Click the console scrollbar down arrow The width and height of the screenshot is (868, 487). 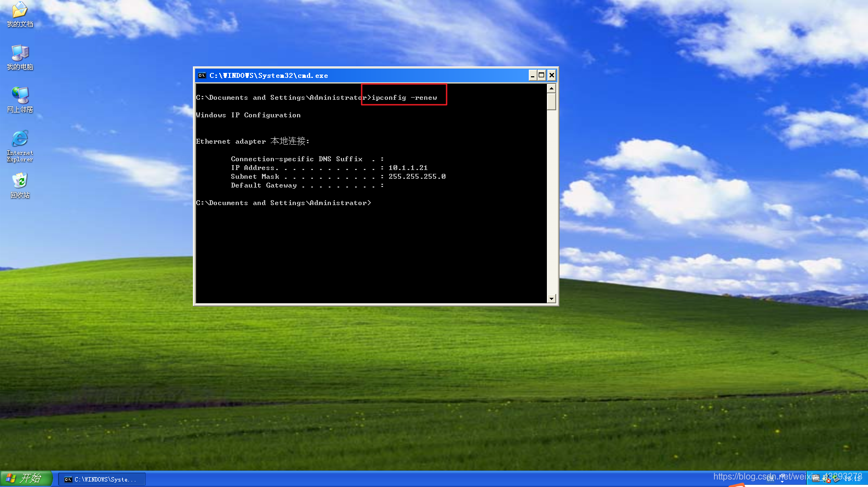tap(552, 298)
